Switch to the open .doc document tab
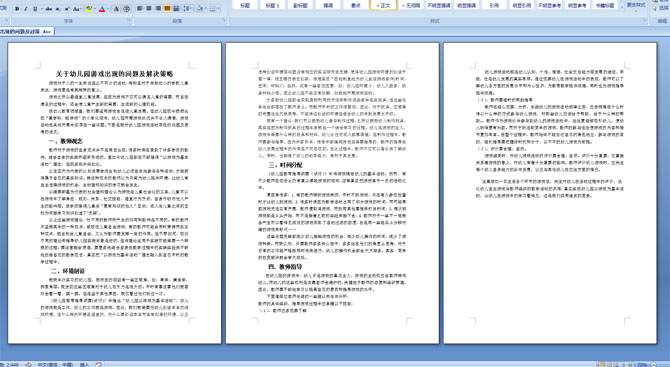 tap(26, 32)
